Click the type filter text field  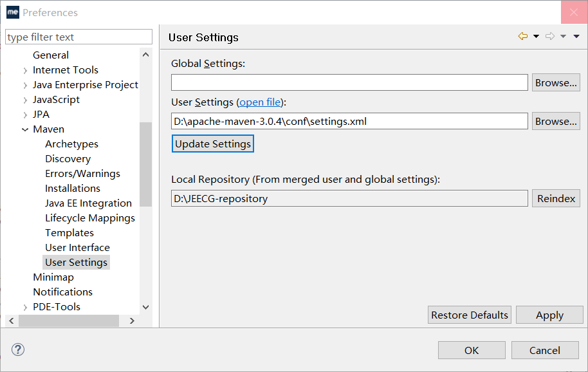[78, 37]
